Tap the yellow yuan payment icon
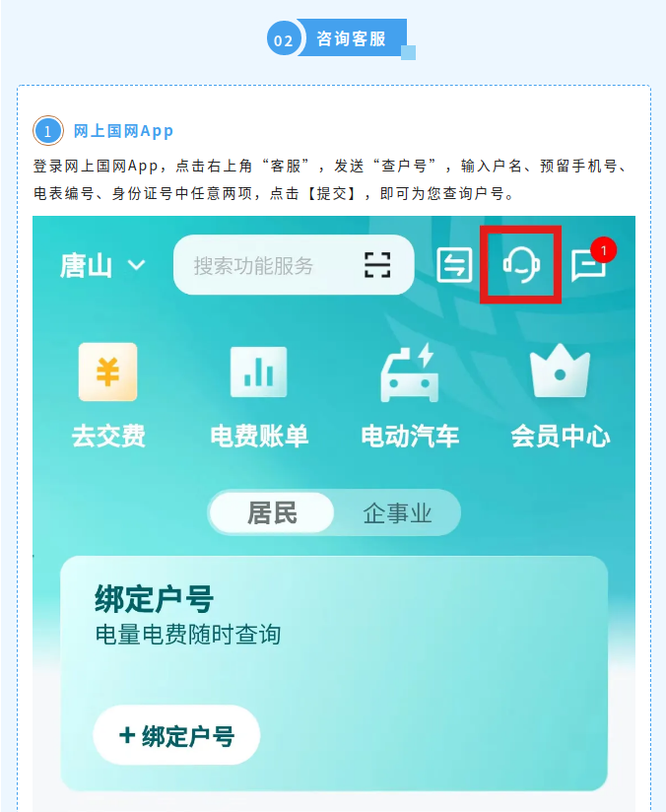This screenshot has width=666, height=812. 107,372
